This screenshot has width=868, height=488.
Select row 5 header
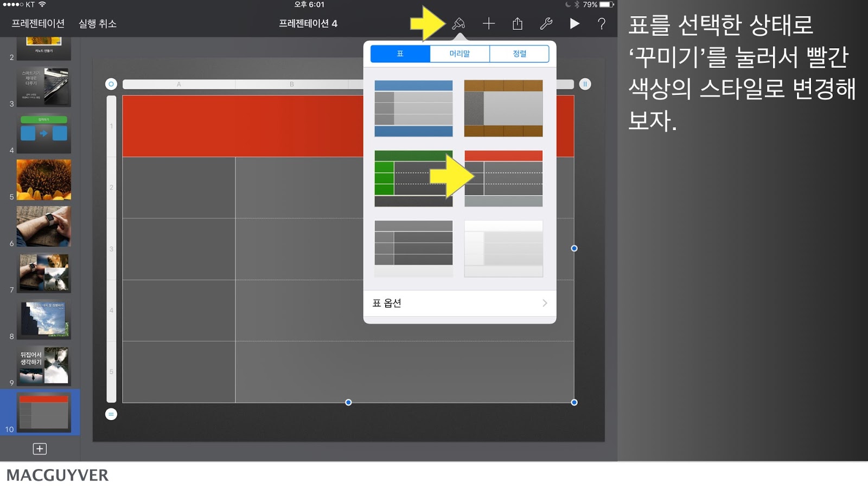tap(111, 371)
